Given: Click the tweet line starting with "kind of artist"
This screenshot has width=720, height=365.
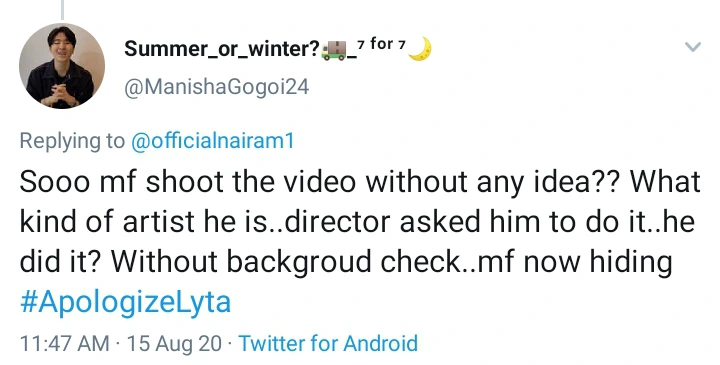Looking at the screenshot, I should pos(357,222).
